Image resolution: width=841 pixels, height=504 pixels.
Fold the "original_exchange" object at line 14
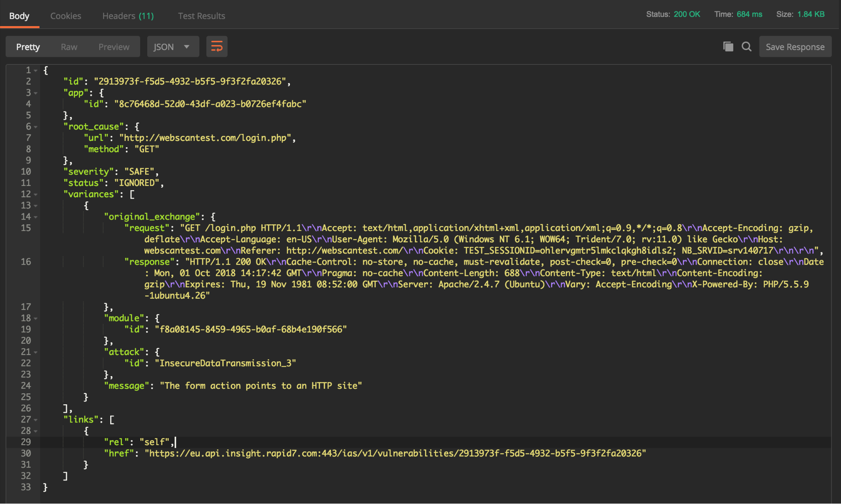tap(36, 217)
